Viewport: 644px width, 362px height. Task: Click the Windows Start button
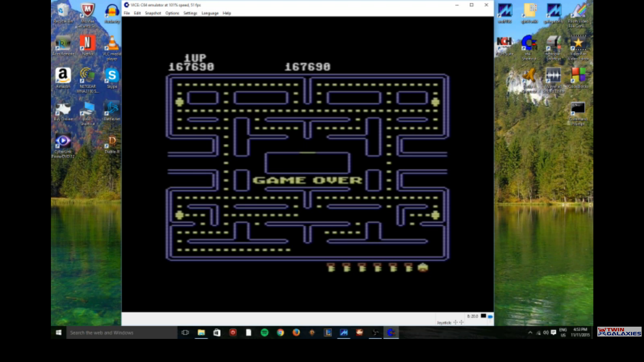click(58, 332)
